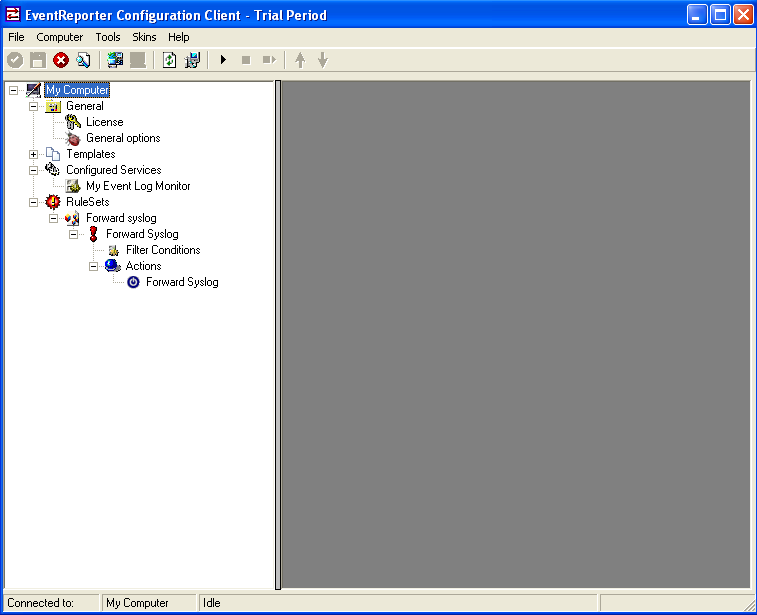Open the Tools menu
This screenshot has height=615, width=757.
click(x=108, y=37)
